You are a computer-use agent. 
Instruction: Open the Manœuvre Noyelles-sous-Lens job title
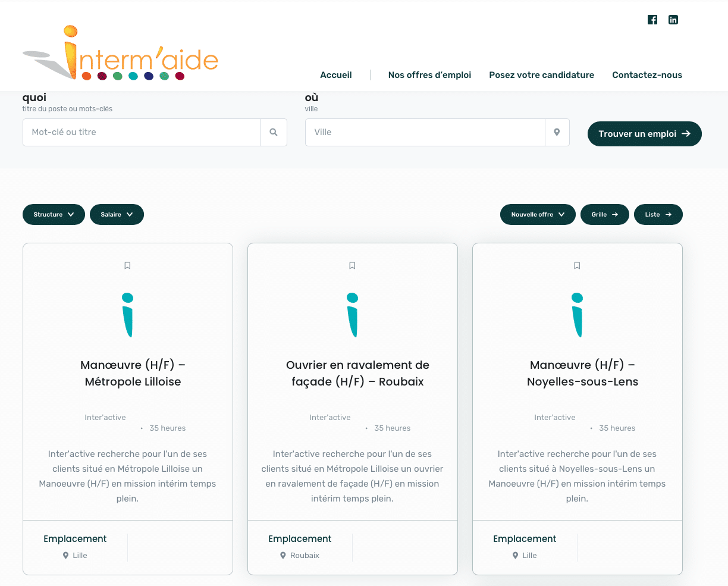(582, 373)
